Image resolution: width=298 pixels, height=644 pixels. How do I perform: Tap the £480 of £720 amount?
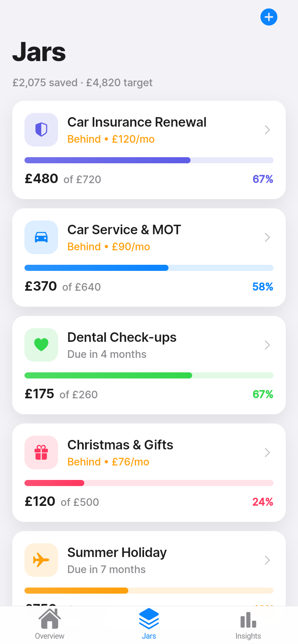(x=63, y=179)
